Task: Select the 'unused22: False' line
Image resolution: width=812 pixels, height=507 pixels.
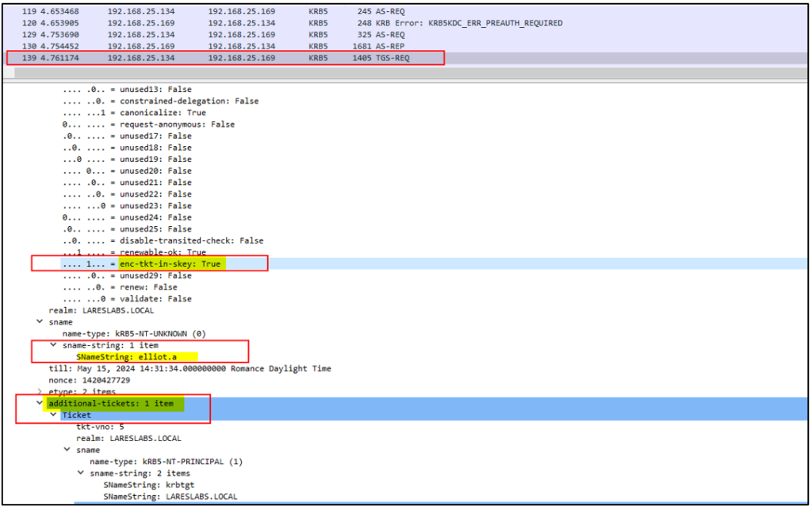Action: click(127, 194)
